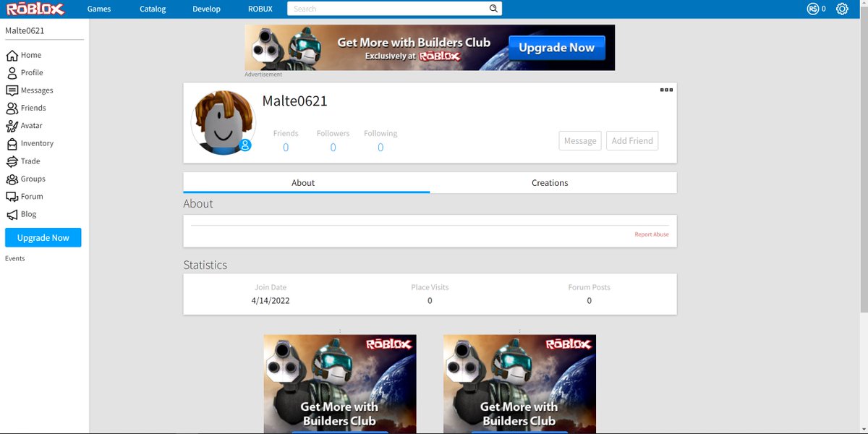Click the Inventory bag icon in sidebar
This screenshot has width=868, height=434.
[x=12, y=143]
